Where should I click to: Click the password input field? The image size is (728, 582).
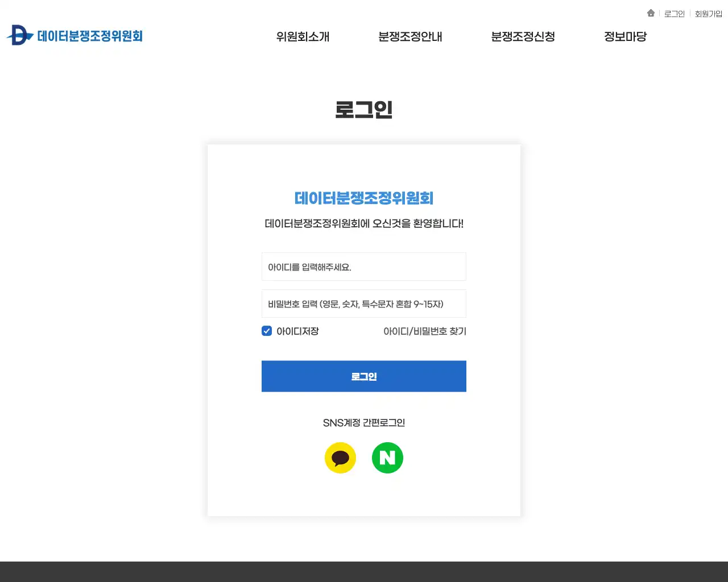pyautogui.click(x=363, y=303)
